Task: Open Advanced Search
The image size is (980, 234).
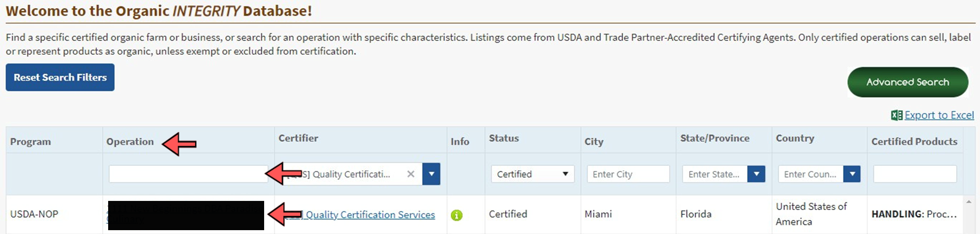Action: pyautogui.click(x=908, y=82)
